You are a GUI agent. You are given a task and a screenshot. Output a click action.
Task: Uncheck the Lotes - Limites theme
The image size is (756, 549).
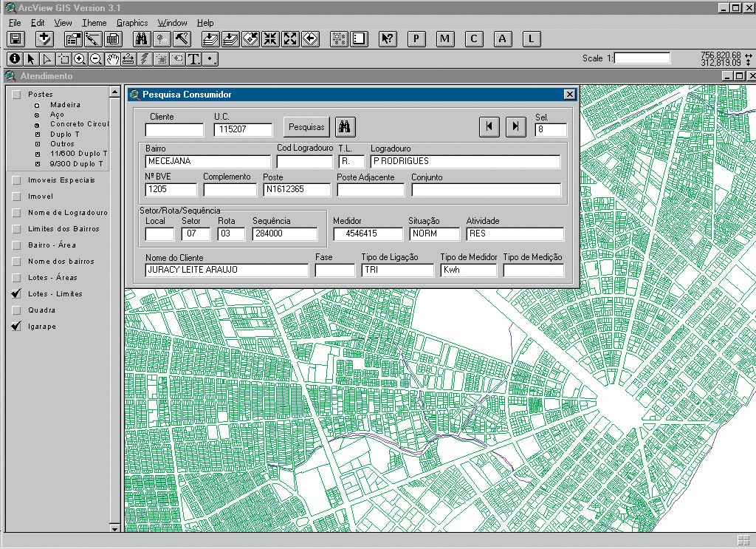click(16, 294)
